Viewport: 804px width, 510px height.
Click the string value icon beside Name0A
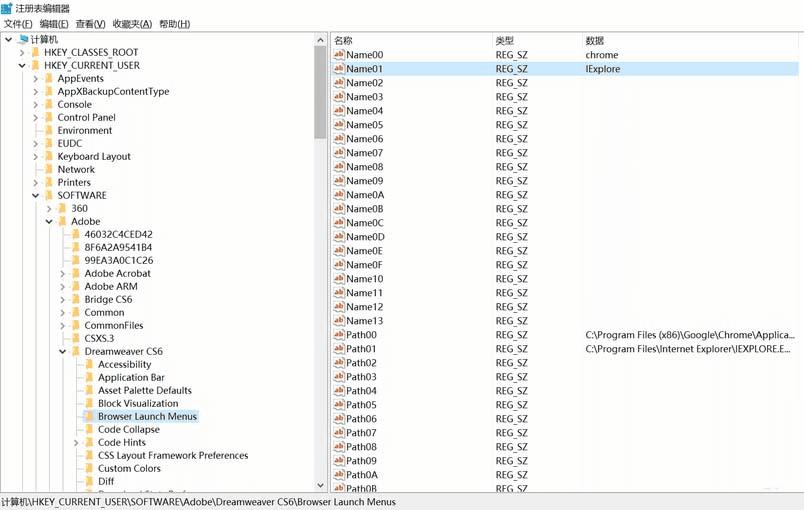[338, 194]
